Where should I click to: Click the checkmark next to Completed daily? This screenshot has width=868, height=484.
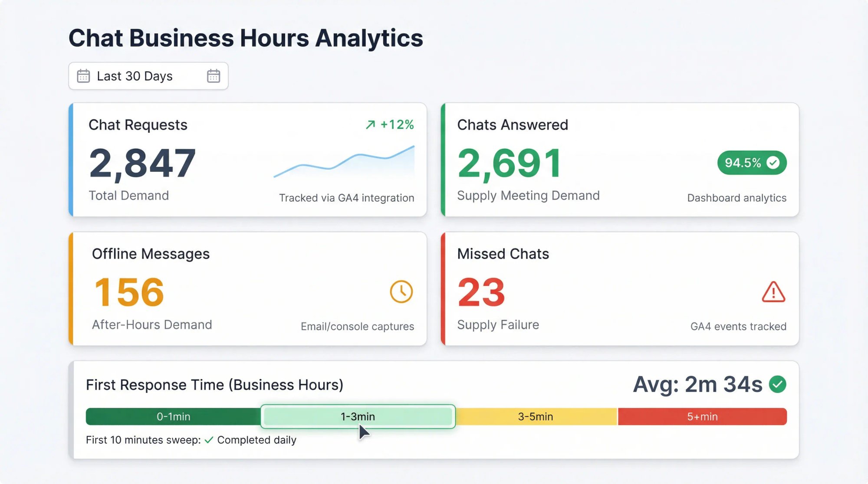coord(208,440)
